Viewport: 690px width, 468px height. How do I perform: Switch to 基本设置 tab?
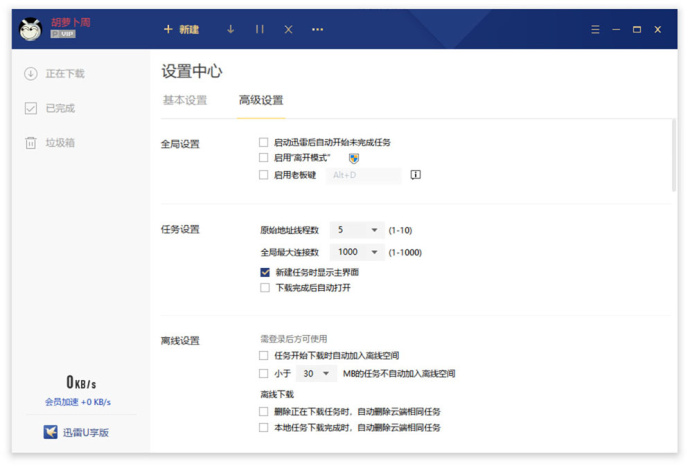185,100
